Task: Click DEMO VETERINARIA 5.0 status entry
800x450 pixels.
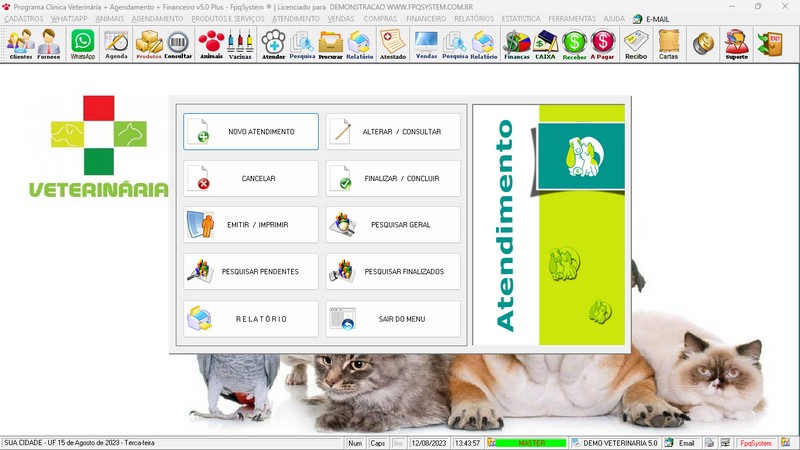Action: coord(615,443)
